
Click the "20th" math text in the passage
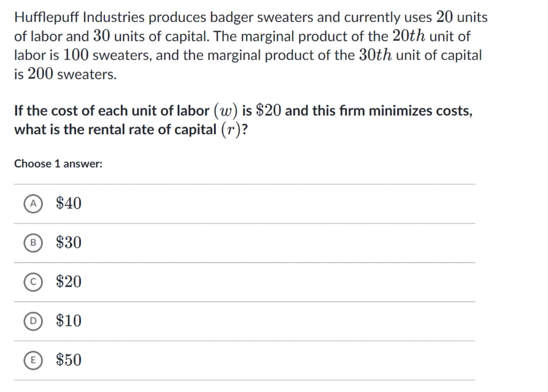click(x=409, y=36)
